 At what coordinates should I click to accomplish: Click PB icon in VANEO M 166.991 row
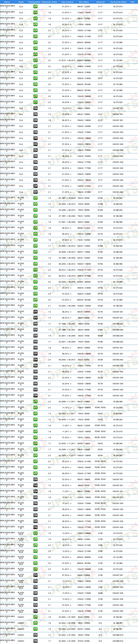(x=35, y=629)
